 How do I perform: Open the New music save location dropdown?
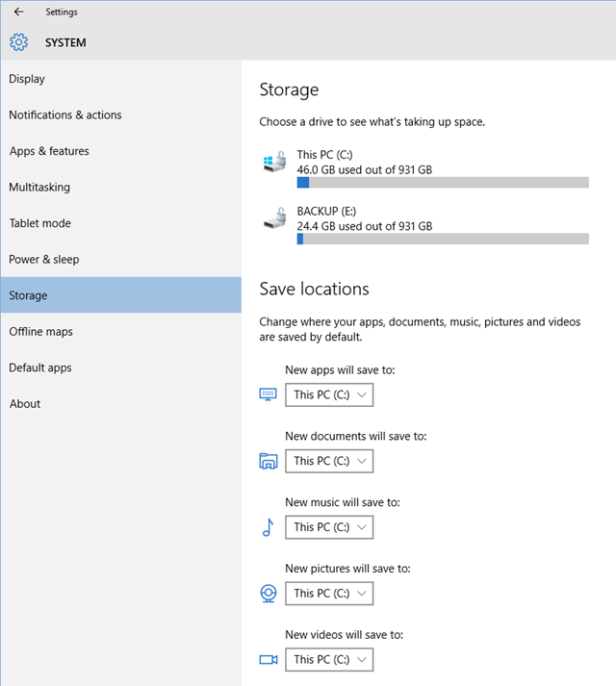pos(329,527)
